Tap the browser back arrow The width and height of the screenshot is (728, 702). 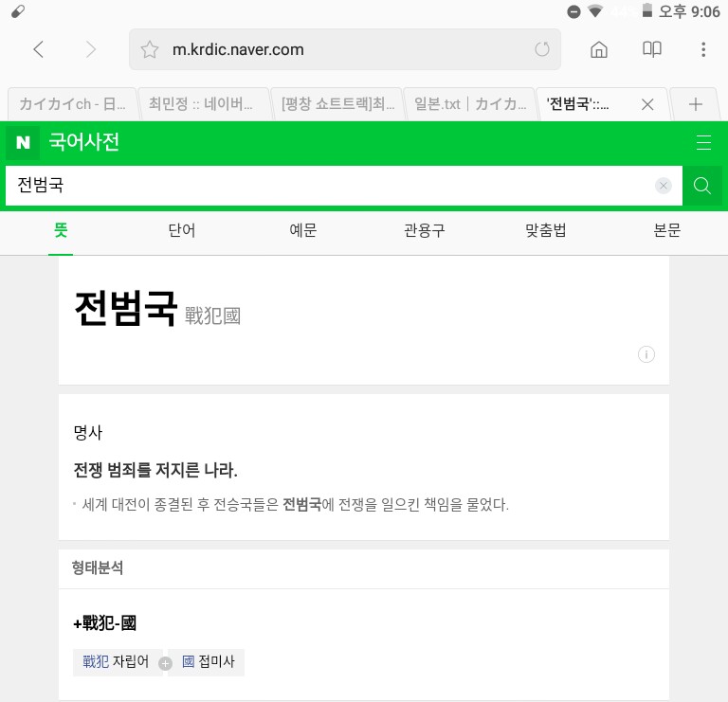39,49
